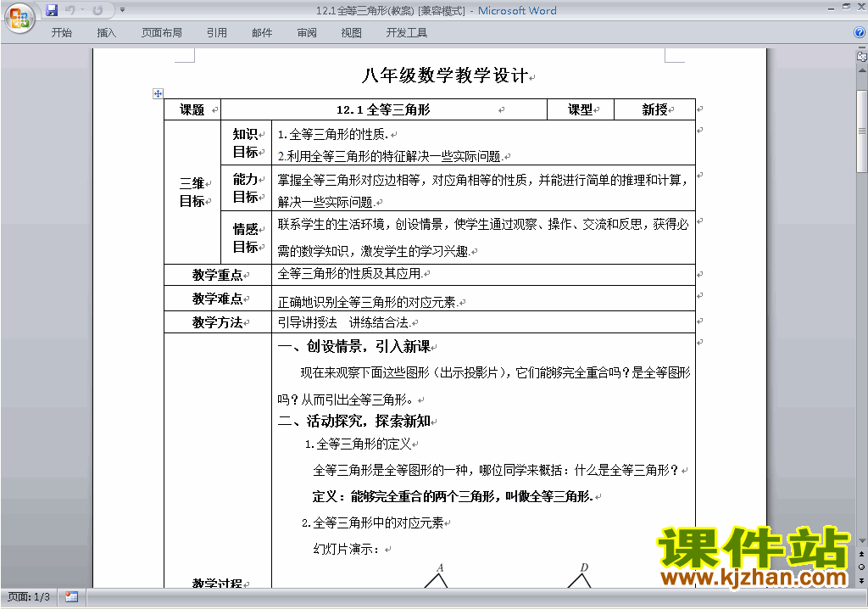Open Microsoft Word Help
Image resolution: width=868 pixels, height=609 pixels.
pyautogui.click(x=860, y=32)
